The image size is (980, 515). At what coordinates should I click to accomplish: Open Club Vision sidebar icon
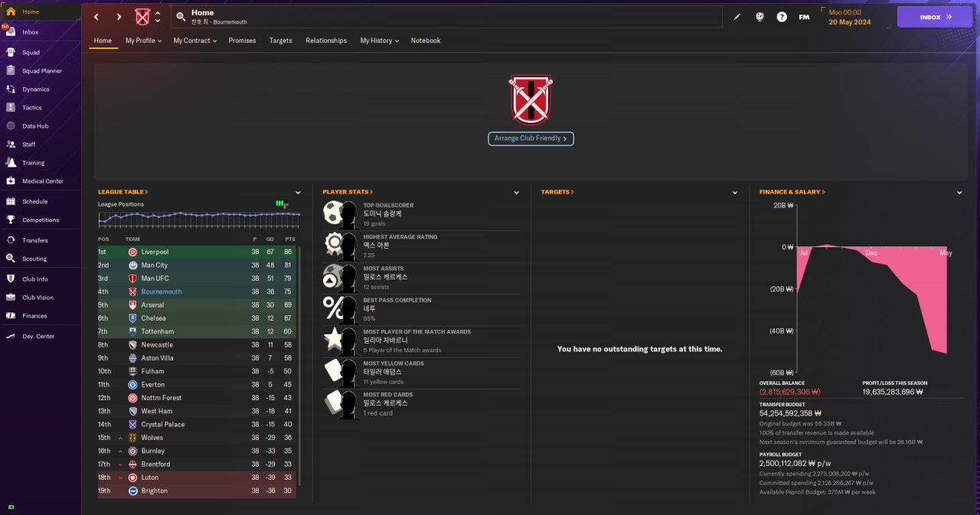(11, 297)
